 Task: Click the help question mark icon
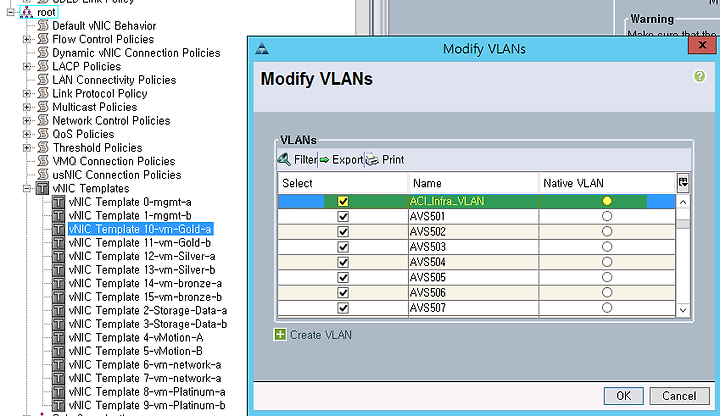699,76
